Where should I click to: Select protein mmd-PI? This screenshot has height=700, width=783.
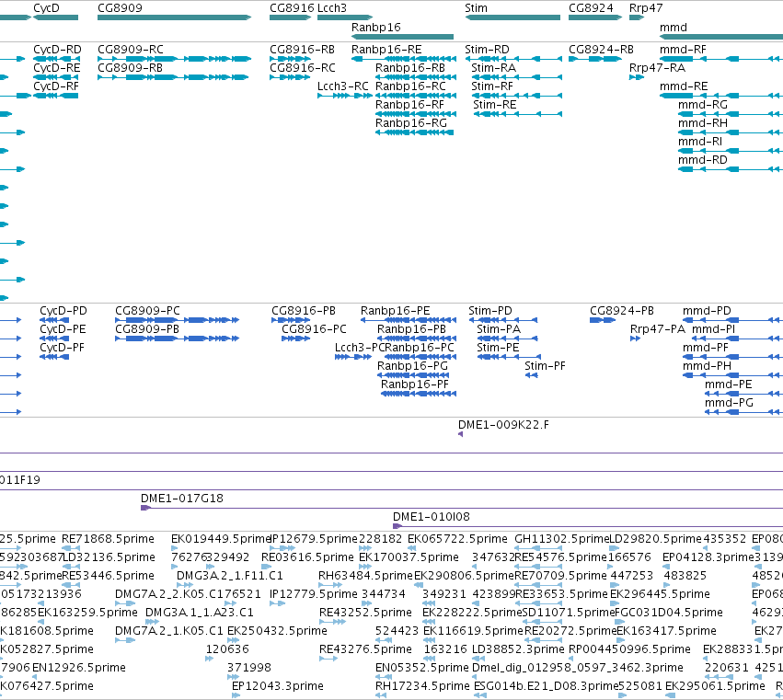coord(738,339)
